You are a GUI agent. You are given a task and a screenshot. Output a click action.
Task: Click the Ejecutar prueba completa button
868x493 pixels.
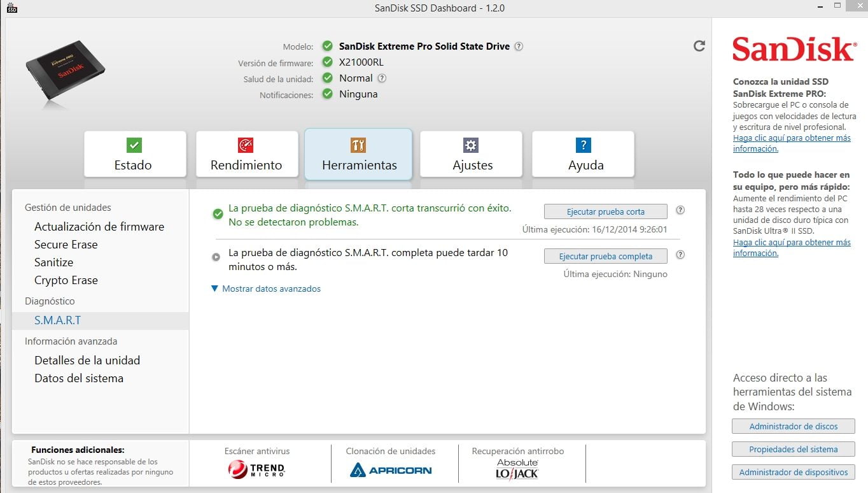point(606,256)
